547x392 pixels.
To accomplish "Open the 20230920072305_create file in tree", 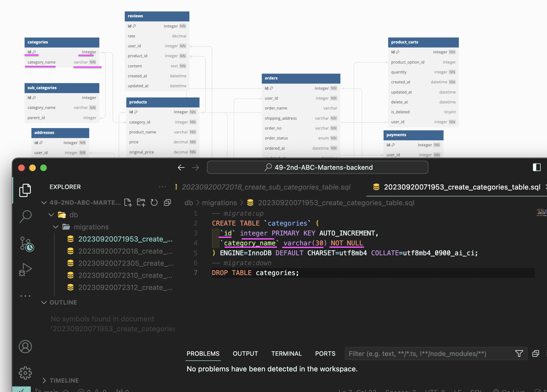I will click(125, 263).
